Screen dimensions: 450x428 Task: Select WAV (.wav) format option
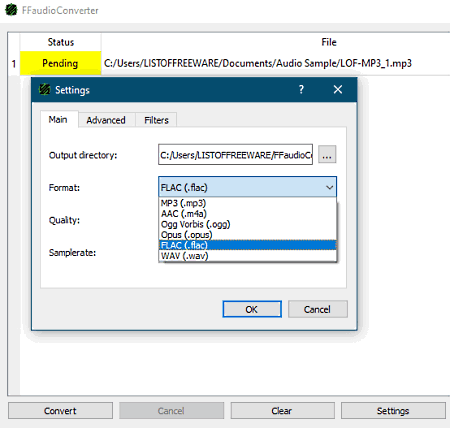tap(247, 256)
